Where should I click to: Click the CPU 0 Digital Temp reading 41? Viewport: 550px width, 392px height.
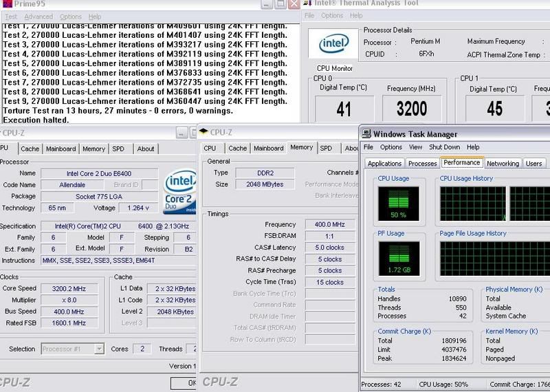(x=344, y=109)
